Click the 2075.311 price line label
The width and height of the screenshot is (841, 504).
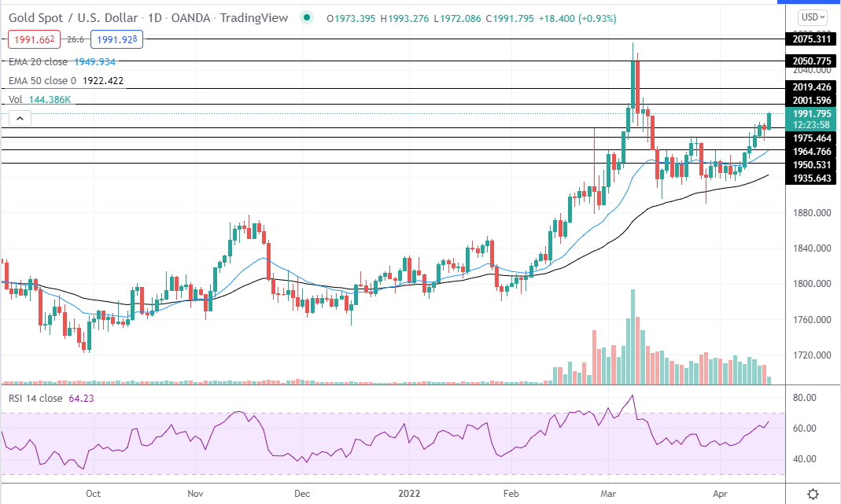tap(812, 39)
